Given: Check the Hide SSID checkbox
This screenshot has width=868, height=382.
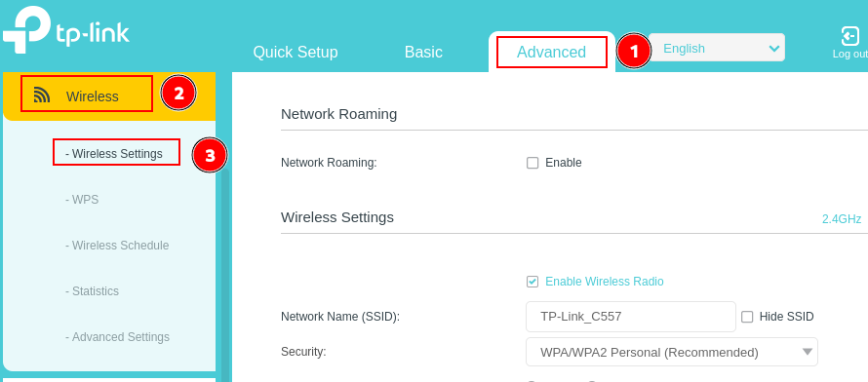Looking at the screenshot, I should (x=747, y=317).
